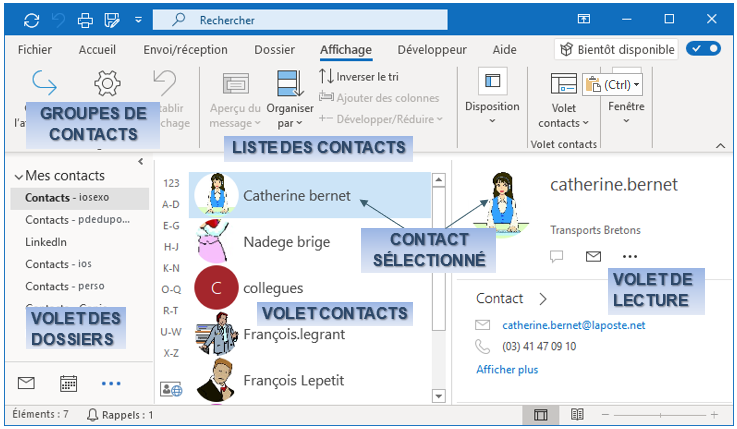Click the catherine.bernet@laposte.net email link
This screenshot has height=429, width=737.
573,325
